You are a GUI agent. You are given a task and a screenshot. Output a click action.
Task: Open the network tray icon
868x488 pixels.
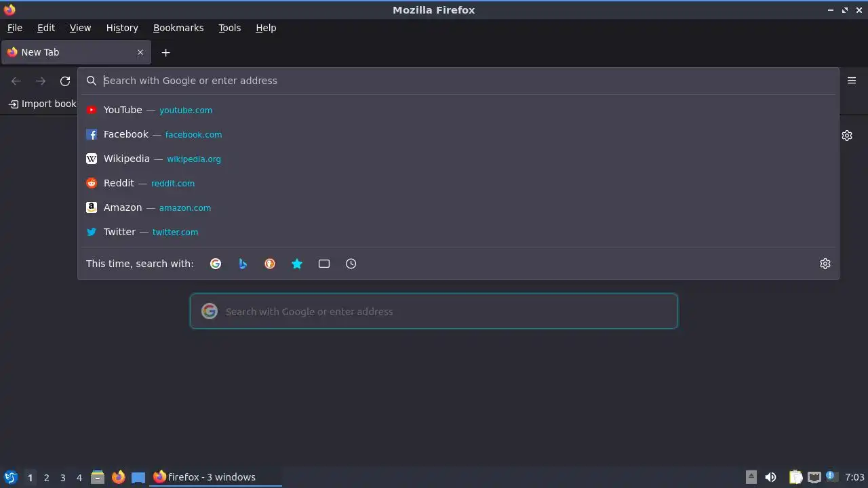point(814,477)
